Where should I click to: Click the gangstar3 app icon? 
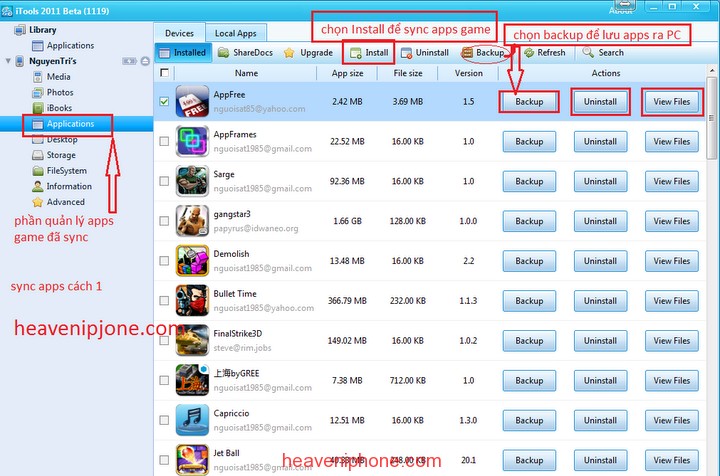(x=192, y=221)
